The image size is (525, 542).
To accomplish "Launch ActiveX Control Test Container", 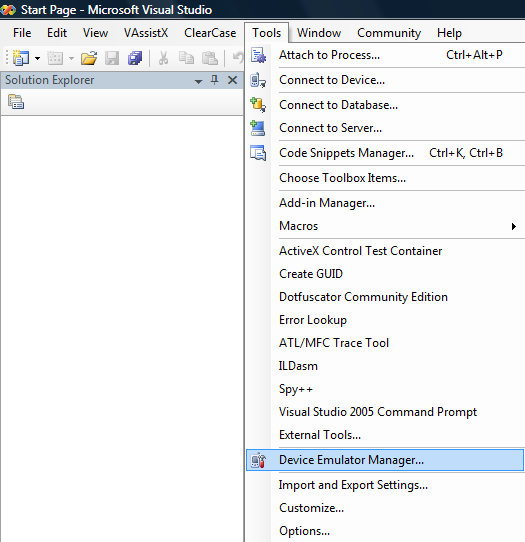I will coord(385,251).
